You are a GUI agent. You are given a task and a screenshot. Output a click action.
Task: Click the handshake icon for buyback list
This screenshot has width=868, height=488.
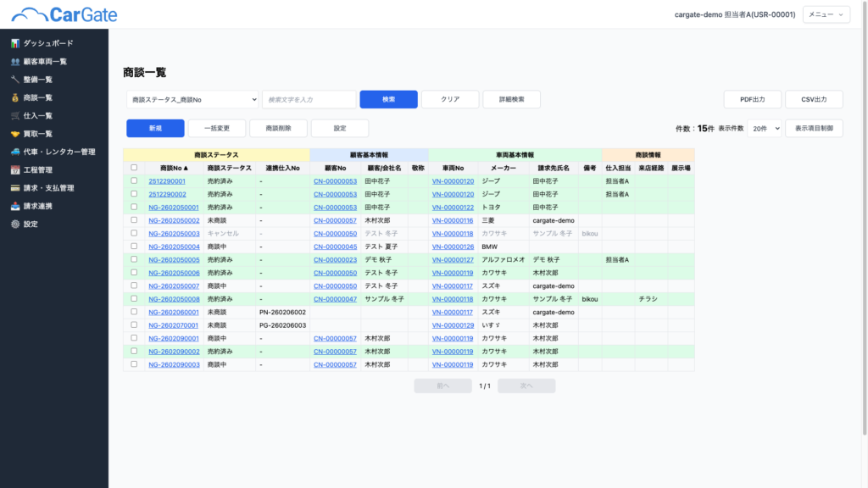pyautogui.click(x=15, y=134)
